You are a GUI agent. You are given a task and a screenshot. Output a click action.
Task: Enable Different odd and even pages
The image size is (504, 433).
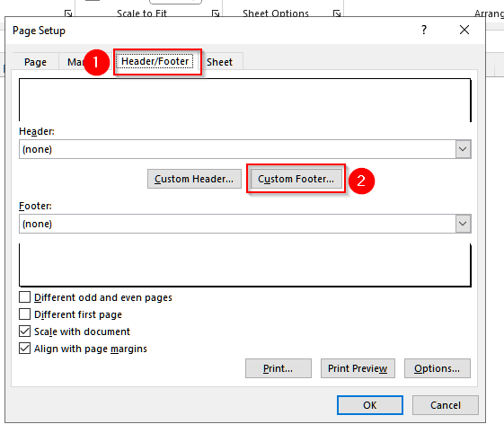(25, 297)
